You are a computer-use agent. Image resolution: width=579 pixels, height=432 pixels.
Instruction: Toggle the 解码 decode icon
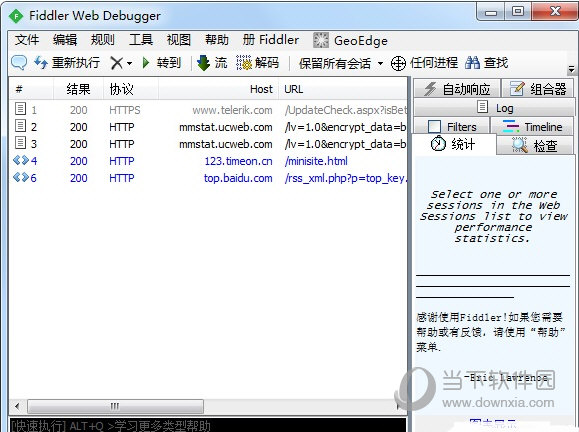click(244, 63)
